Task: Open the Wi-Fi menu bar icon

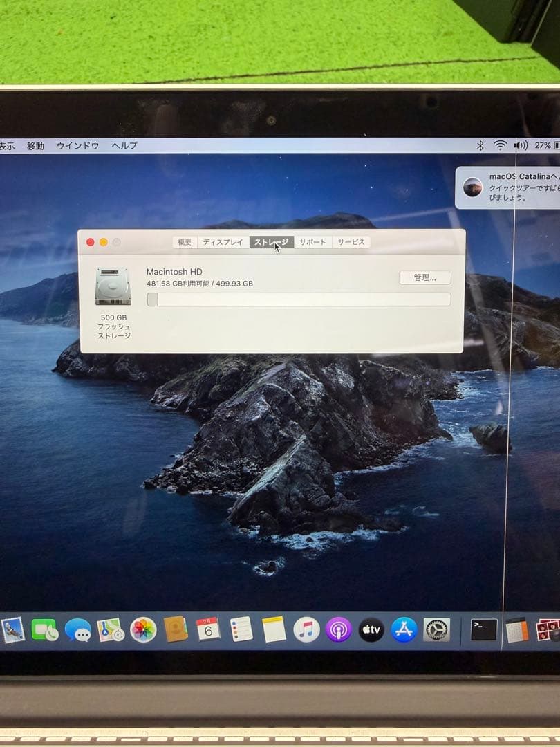Action: pyautogui.click(x=500, y=145)
